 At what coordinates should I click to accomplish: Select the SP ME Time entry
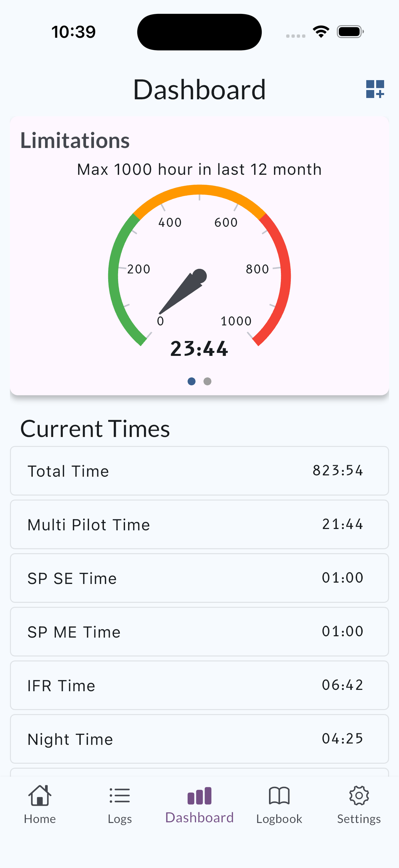199,631
